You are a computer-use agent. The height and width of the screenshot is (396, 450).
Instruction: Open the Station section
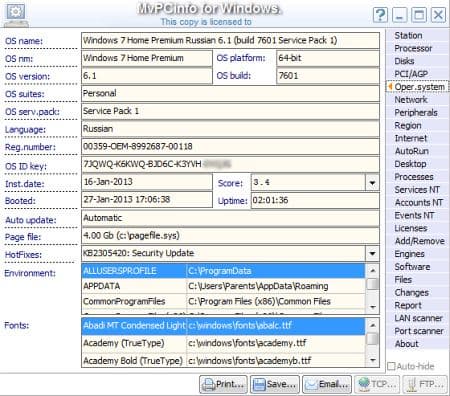tap(408, 35)
